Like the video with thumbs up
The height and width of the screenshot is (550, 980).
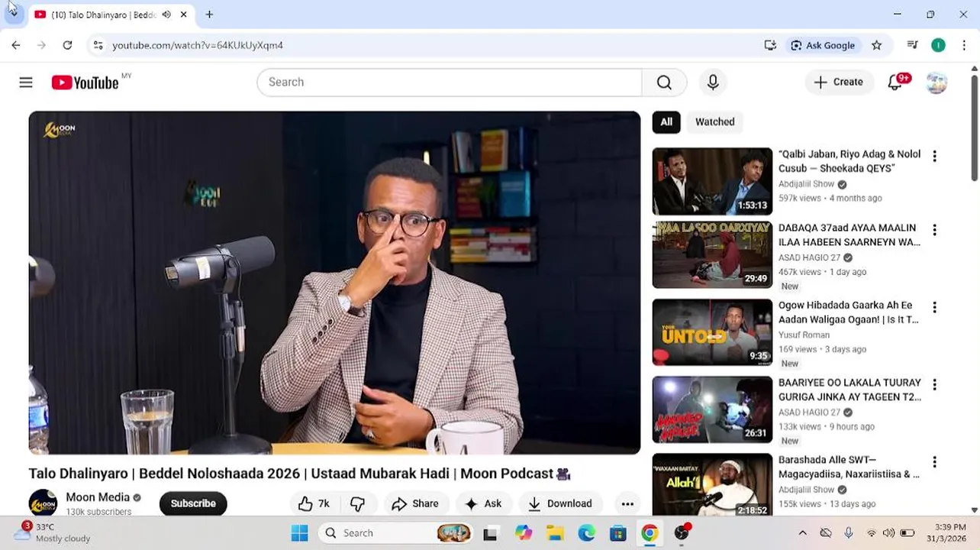(314, 503)
